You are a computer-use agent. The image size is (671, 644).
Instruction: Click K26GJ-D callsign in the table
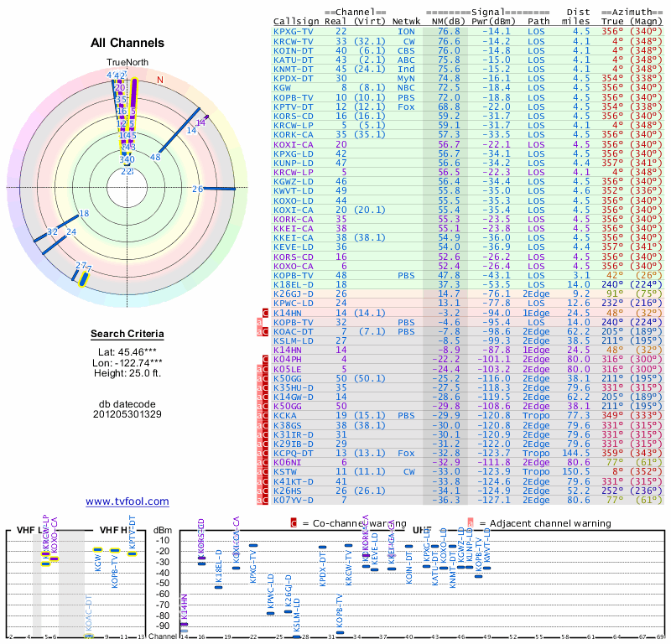point(294,294)
